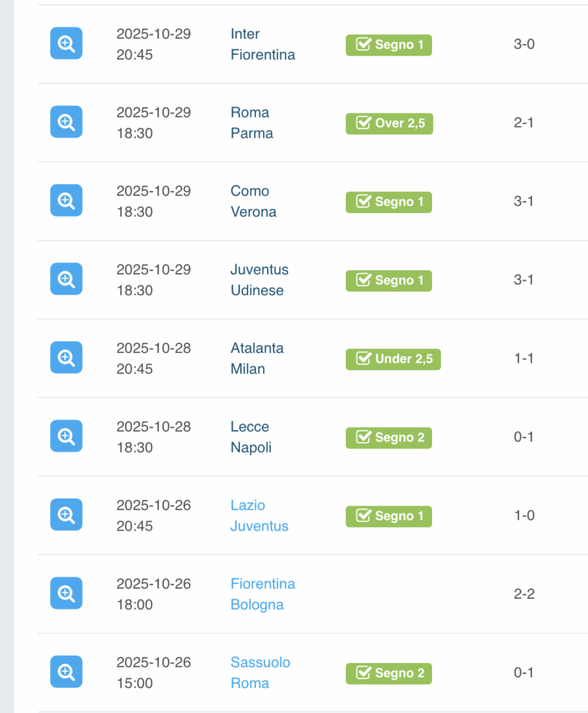Click Segno 2 badge for Lecce–Napoli
The image size is (588, 713).
coord(388,438)
